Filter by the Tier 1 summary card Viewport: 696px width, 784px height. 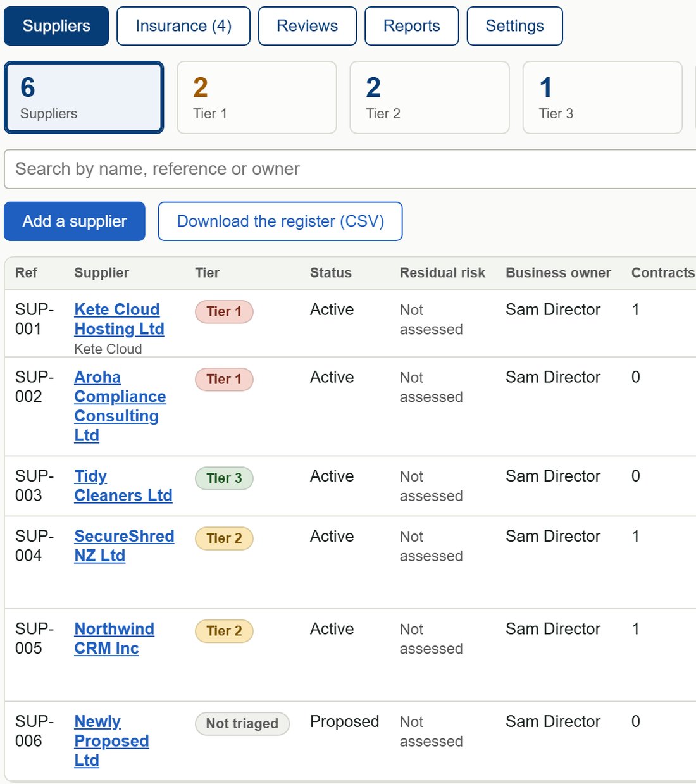[257, 97]
